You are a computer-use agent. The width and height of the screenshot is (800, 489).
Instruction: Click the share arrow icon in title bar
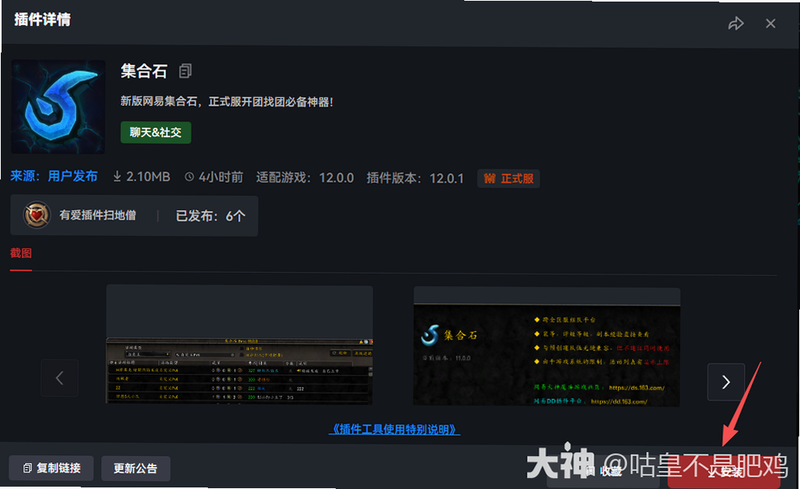click(736, 23)
